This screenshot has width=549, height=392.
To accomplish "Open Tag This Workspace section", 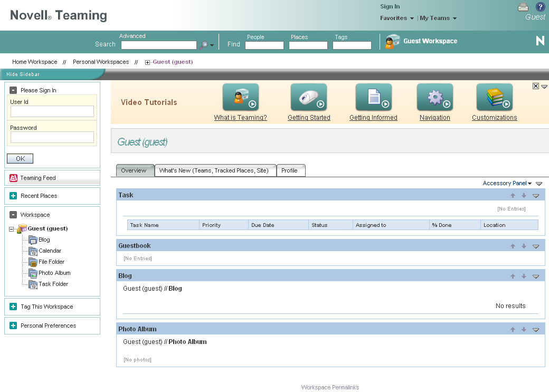I will pyautogui.click(x=46, y=307).
